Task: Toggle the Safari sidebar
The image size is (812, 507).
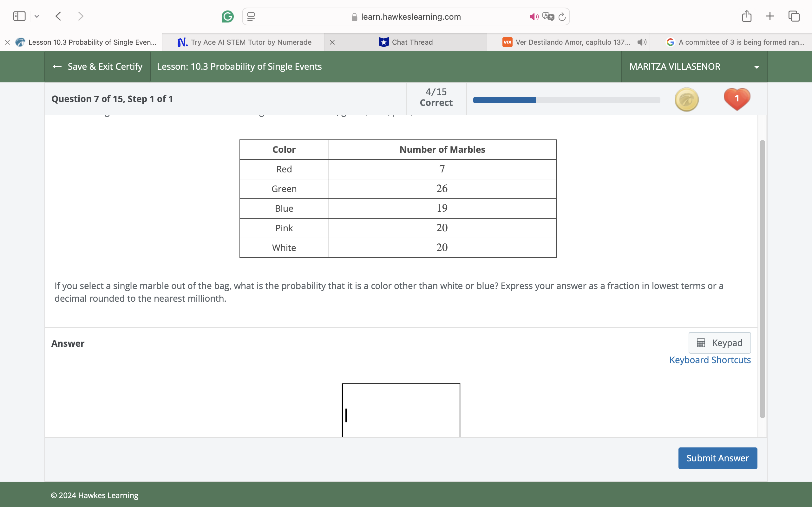Action: pyautogui.click(x=19, y=16)
